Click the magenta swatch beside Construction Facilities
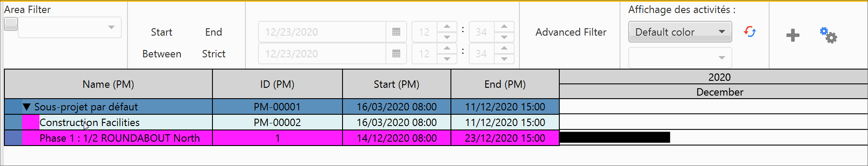This screenshot has height=166, width=868. pos(30,122)
